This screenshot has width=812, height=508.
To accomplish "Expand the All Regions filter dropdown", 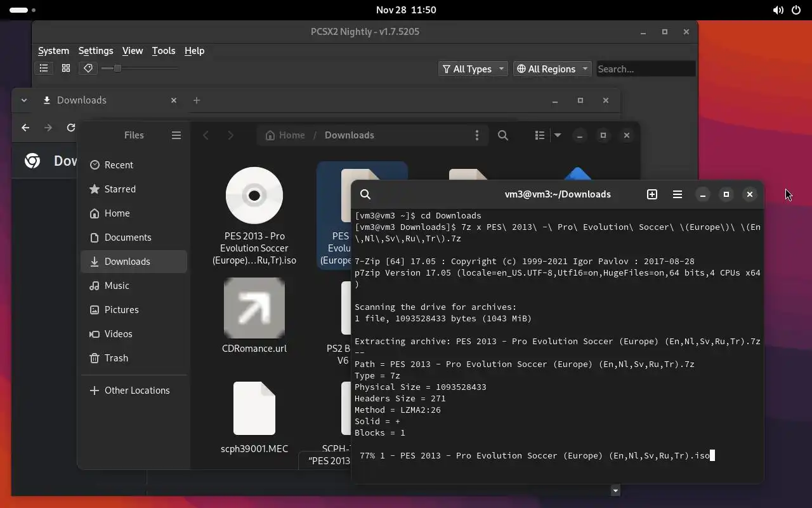I will click(x=552, y=69).
